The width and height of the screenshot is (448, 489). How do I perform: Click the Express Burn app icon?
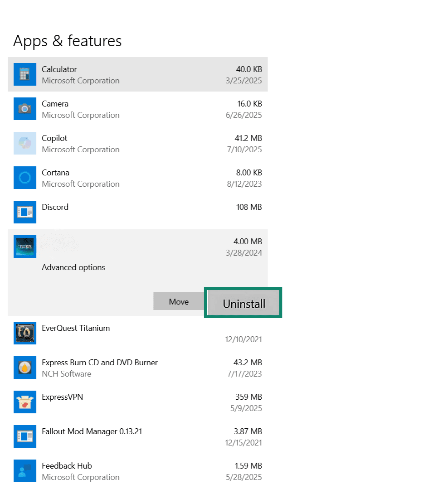click(x=24, y=368)
